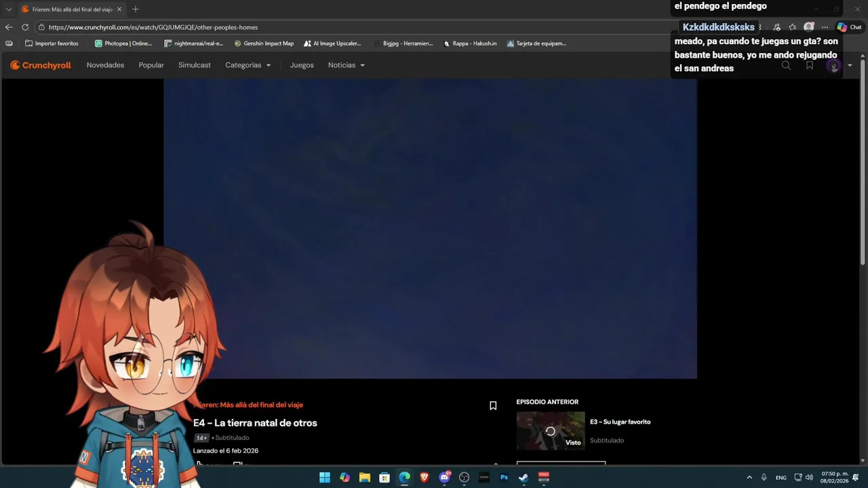Show hidden system tray icons chevron
868x488 pixels.
[749, 477]
